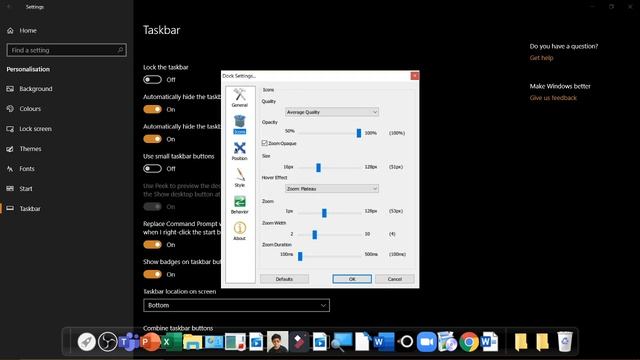Open the Behavior section in Dock Settings
Viewport: 640px width, 360px height.
tap(240, 204)
